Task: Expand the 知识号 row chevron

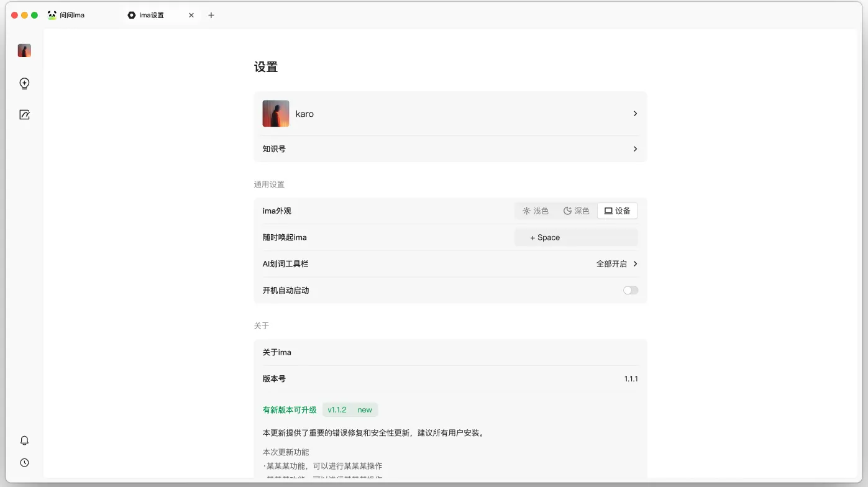Action: [635, 149]
